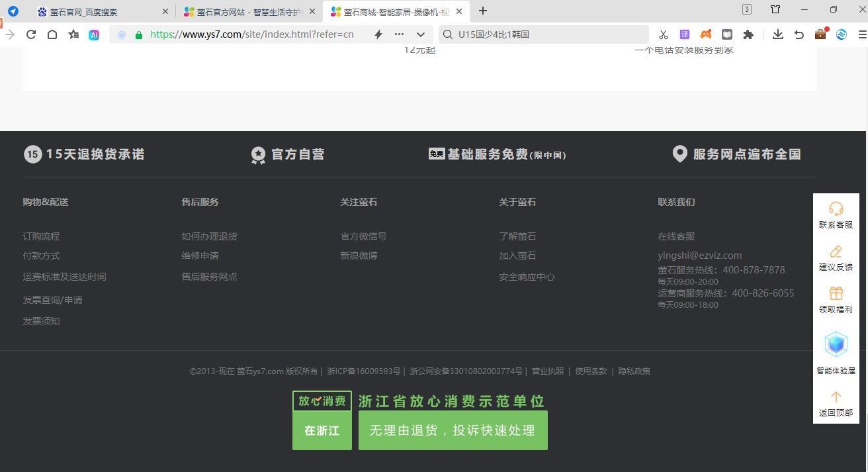Click the green padlock site security icon
868x472 pixels.
139,35
